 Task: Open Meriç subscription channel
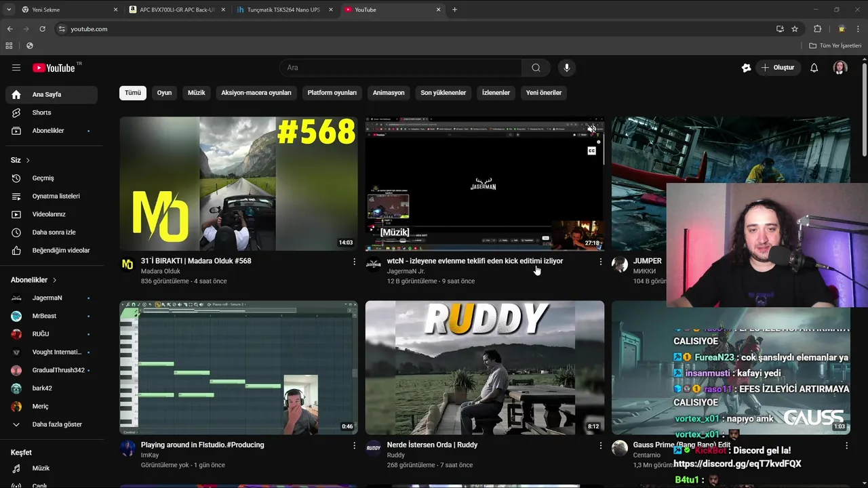tap(52, 407)
